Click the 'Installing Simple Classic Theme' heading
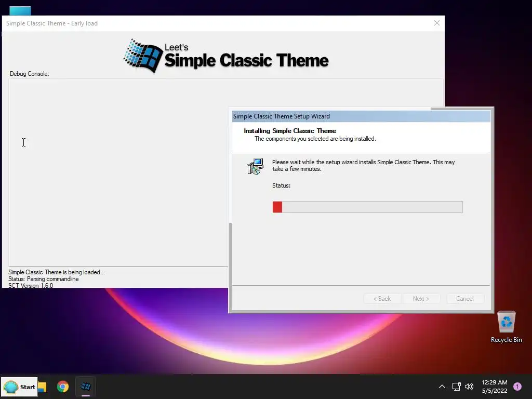Screen dimensions: 532x399 pyautogui.click(x=290, y=130)
